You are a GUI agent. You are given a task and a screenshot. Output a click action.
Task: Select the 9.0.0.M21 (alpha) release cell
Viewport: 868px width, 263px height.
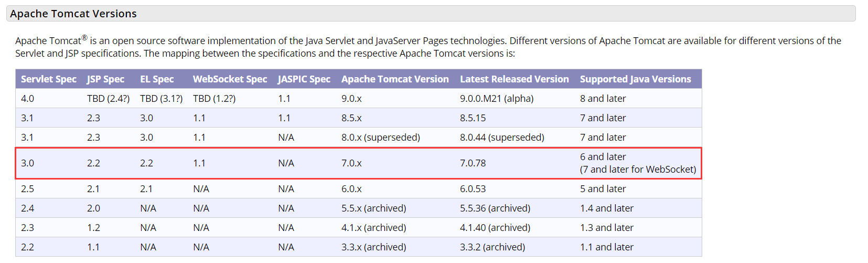496,99
